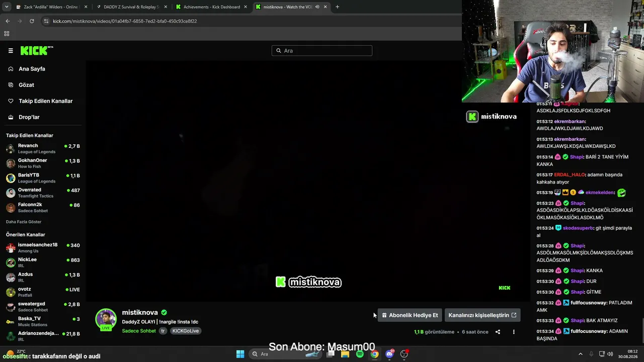This screenshot has height=362, width=644.
Task: Click the KICKGoLive tag
Action: tap(186, 331)
